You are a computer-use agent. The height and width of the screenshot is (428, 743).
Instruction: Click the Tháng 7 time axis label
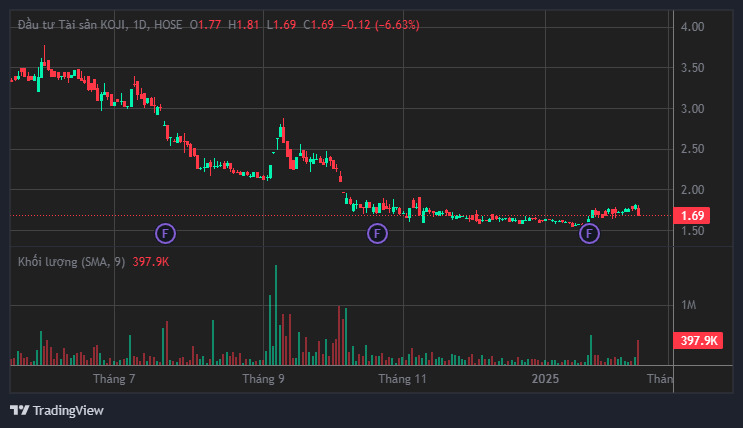[x=114, y=379]
